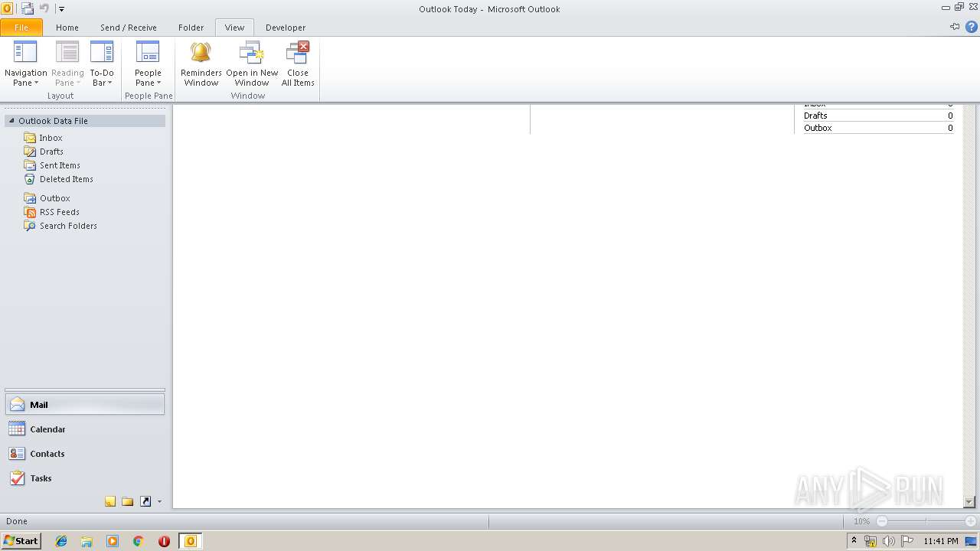Switch to Mail navigation module
Viewport: 980px width, 551px height.
click(85, 405)
